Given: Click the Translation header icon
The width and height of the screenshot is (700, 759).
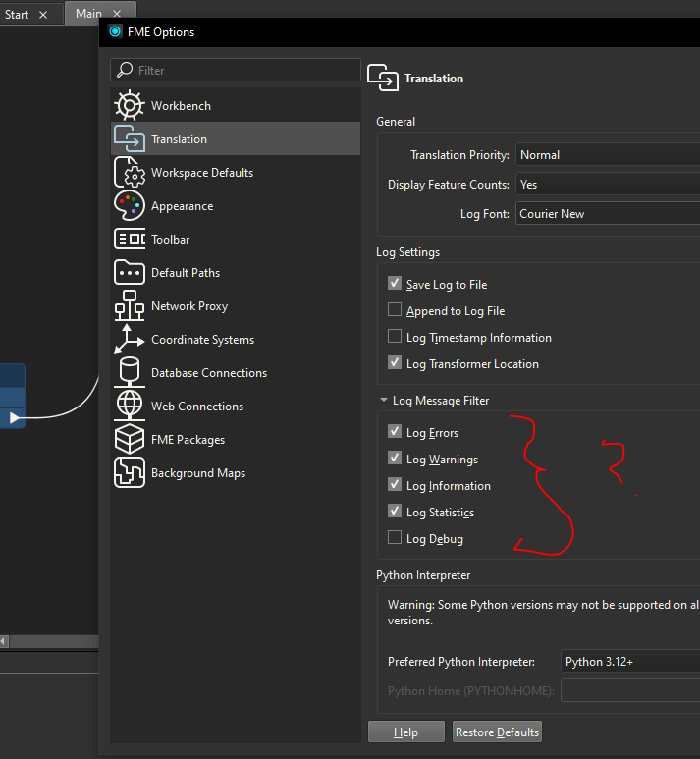Looking at the screenshot, I should tap(383, 78).
